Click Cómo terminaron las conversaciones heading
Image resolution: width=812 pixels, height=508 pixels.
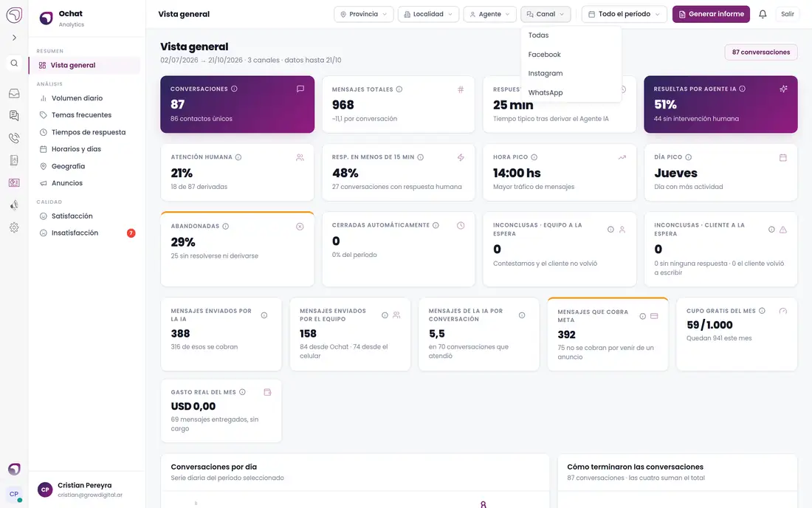pyautogui.click(x=635, y=467)
